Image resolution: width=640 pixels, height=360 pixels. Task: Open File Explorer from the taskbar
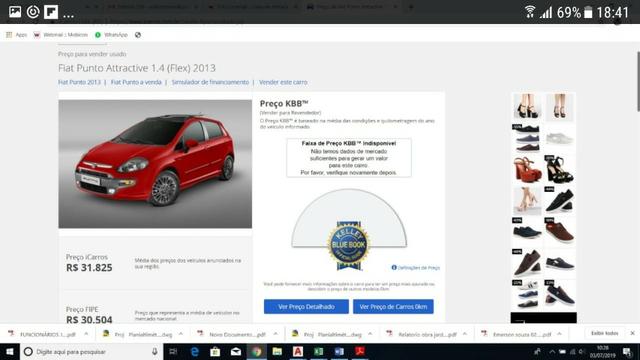pyautogui.click(x=277, y=351)
